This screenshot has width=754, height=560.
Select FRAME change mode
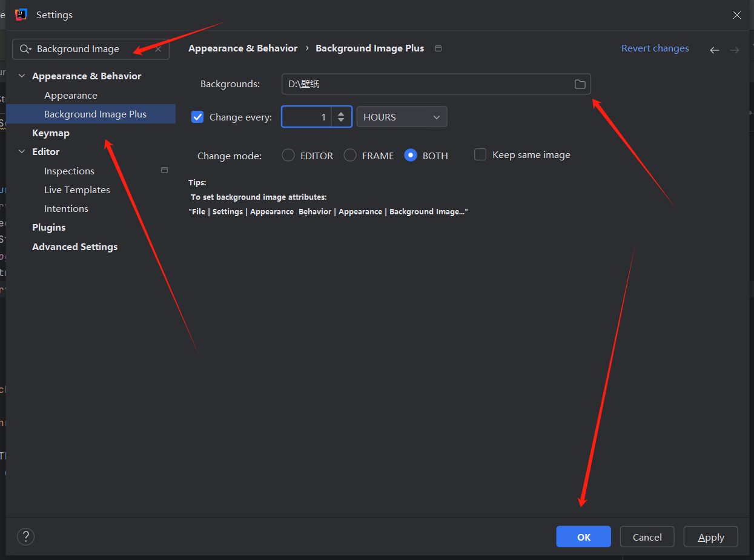click(x=350, y=156)
